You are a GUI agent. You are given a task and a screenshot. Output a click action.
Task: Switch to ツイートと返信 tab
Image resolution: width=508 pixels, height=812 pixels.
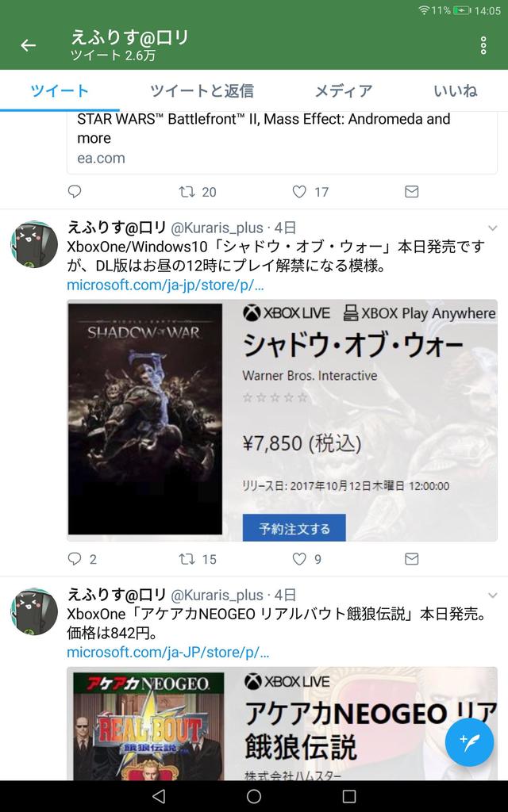pos(202,90)
